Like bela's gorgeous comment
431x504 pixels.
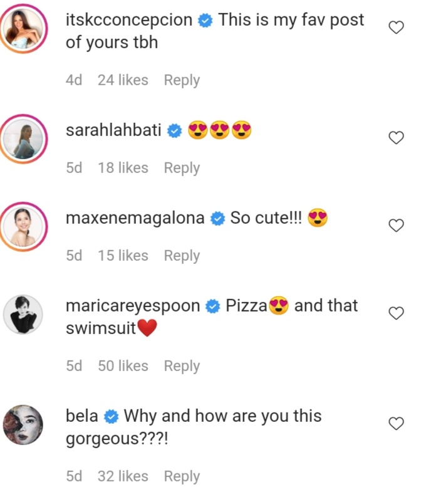pos(396,423)
